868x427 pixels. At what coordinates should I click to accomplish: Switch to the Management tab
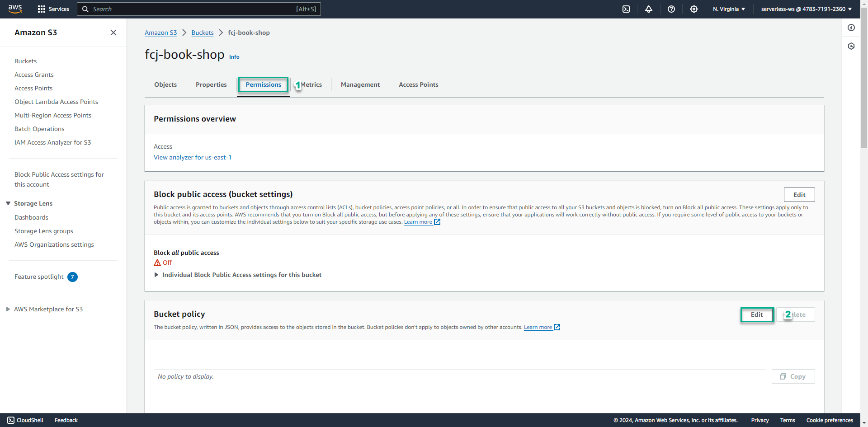360,84
